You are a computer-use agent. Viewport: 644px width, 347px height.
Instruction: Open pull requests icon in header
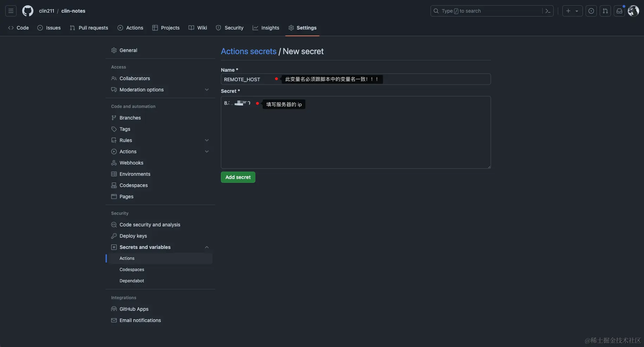605,11
